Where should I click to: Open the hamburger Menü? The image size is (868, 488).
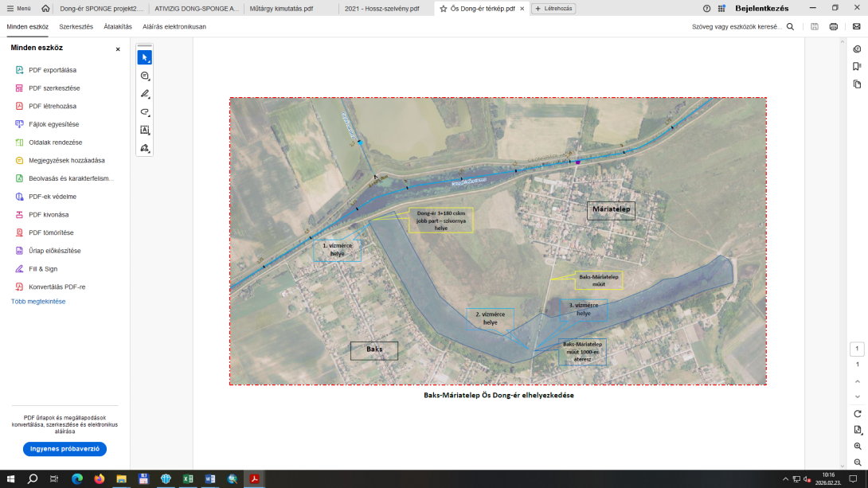click(19, 8)
